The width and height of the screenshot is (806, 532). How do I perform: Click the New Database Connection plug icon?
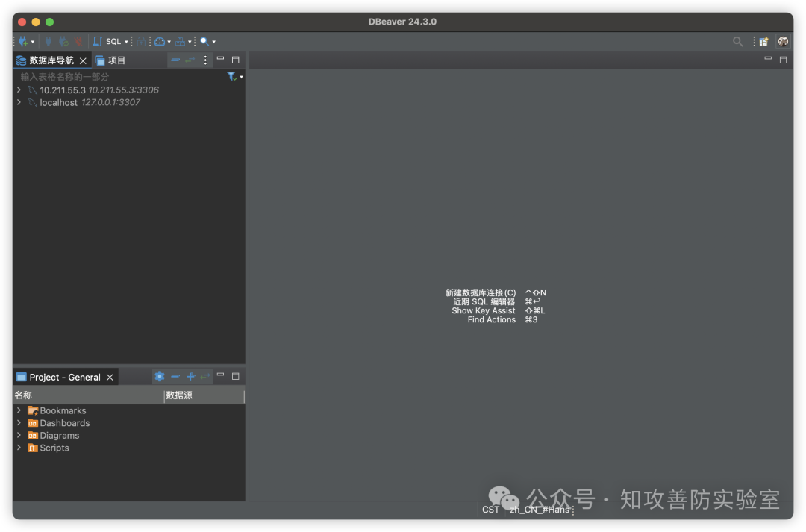coord(23,42)
